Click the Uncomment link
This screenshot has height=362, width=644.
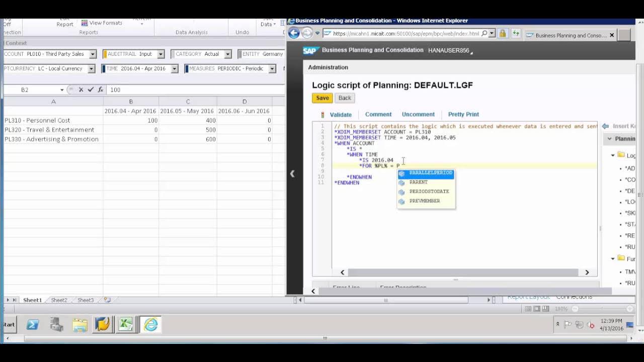tap(418, 115)
